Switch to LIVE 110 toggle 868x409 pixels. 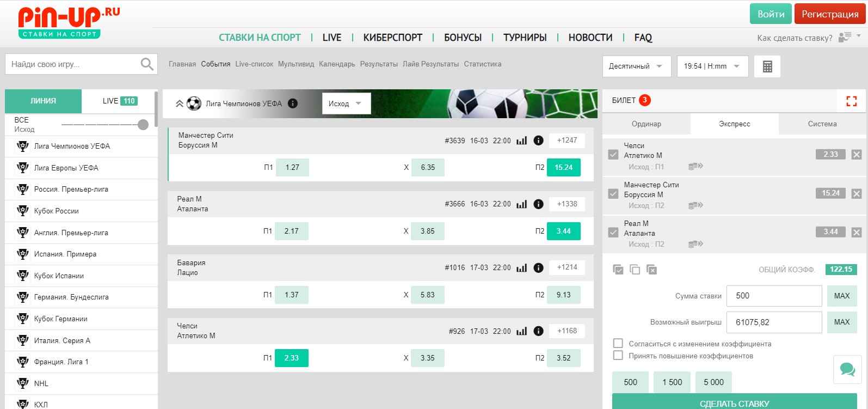[x=120, y=101]
